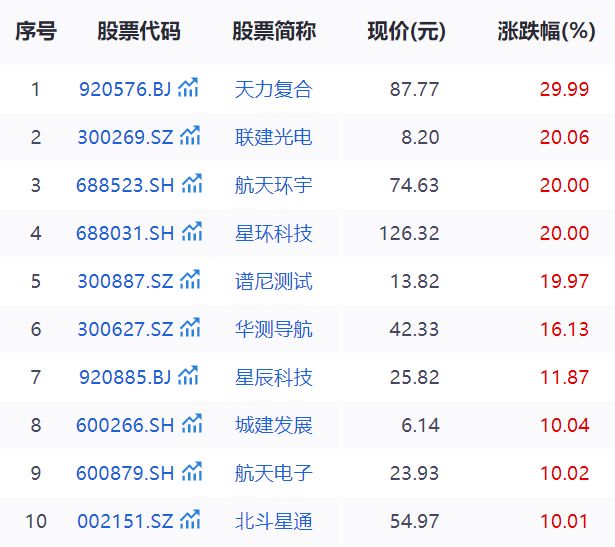Viewport: 615px width, 547px height.
Task: Open stock code link 688523.SH
Action: [x=125, y=185]
